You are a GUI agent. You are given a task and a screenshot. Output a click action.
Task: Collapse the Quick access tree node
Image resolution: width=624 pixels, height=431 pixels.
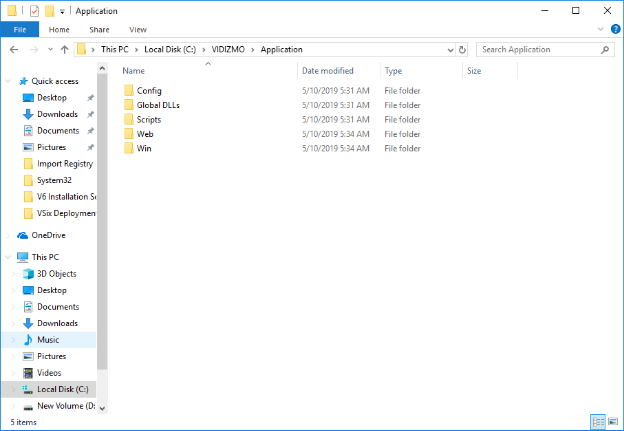[x=9, y=81]
